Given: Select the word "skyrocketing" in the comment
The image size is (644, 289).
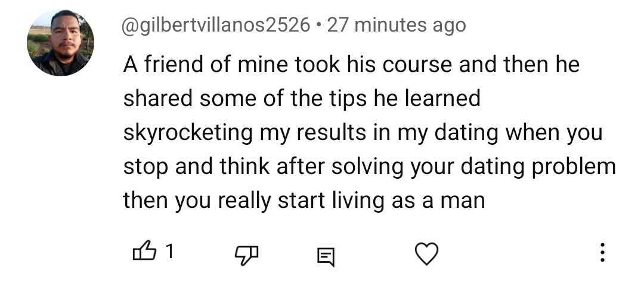Looking at the screenshot, I should click(188, 132).
